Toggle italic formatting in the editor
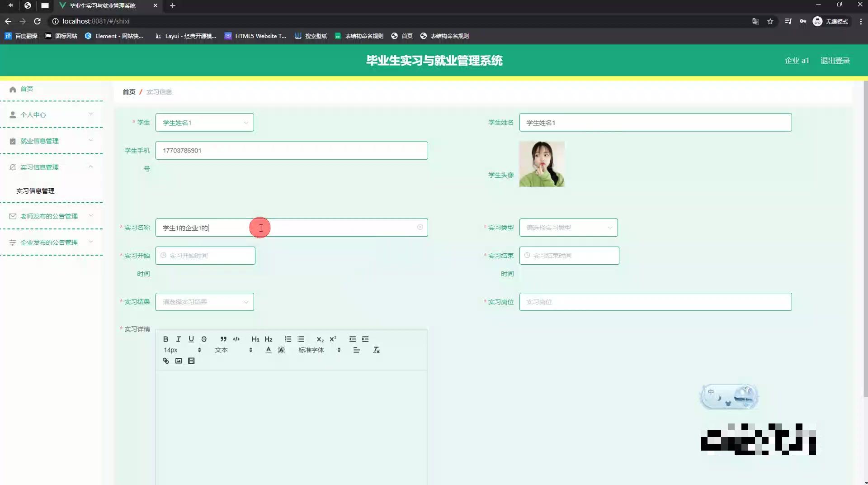Screen dimensions: 868x485 [179, 339]
